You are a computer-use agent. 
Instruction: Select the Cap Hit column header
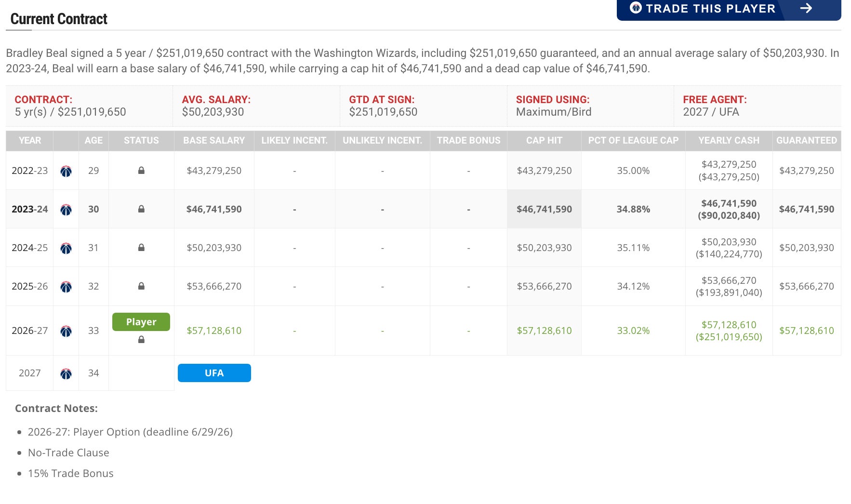point(544,140)
